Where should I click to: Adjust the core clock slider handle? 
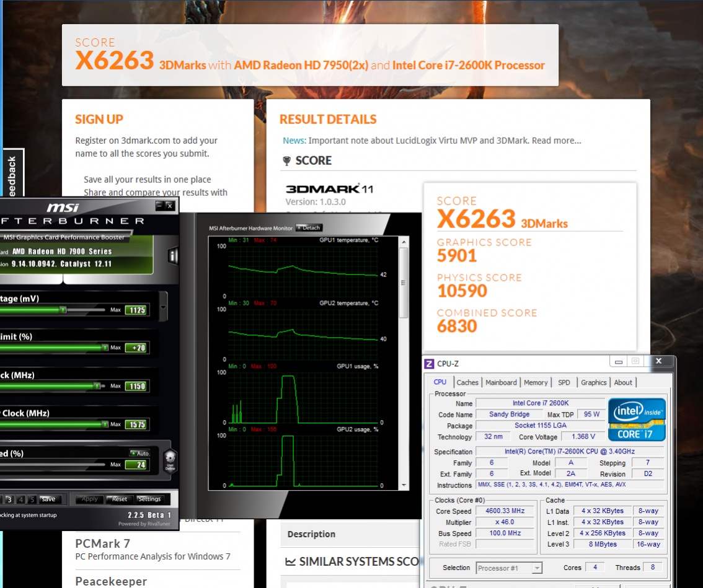[97, 386]
